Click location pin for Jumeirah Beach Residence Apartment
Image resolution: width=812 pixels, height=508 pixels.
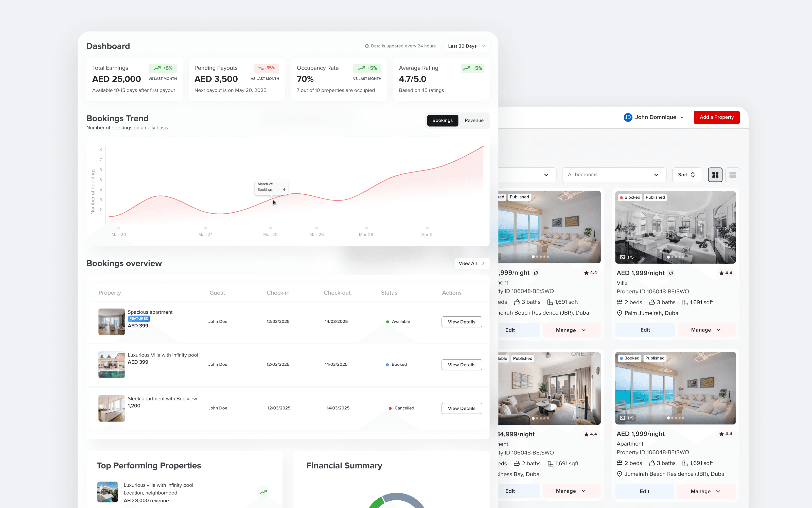point(620,474)
